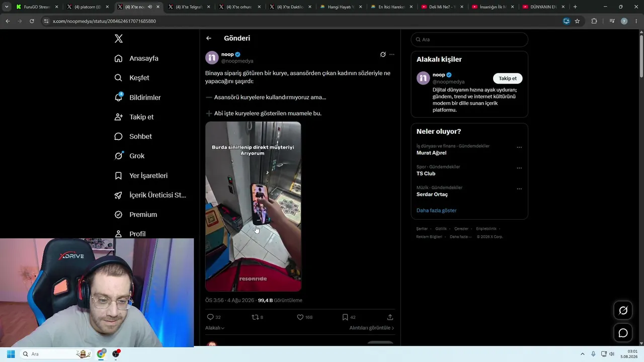Image resolution: width=644 pixels, height=362 pixels.
Task: Like the noop post
Action: (x=304, y=317)
